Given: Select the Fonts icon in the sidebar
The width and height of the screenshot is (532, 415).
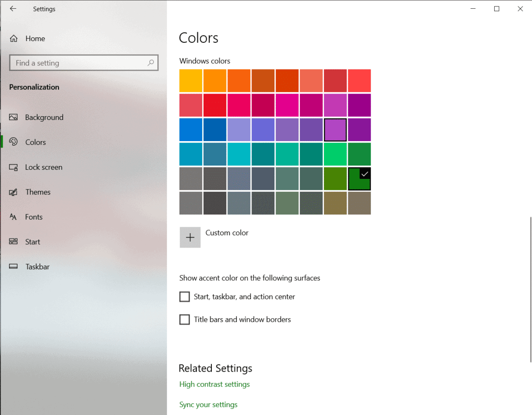Looking at the screenshot, I should coord(12,217).
